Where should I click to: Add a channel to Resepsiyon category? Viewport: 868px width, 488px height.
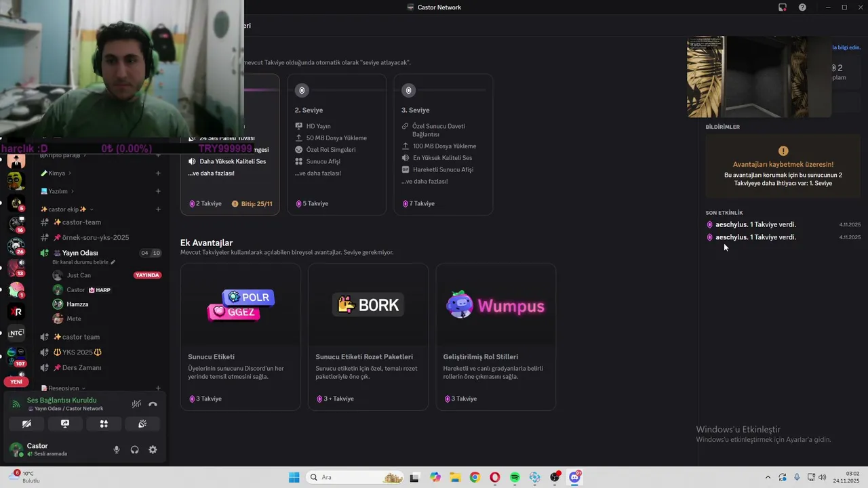coord(158,388)
